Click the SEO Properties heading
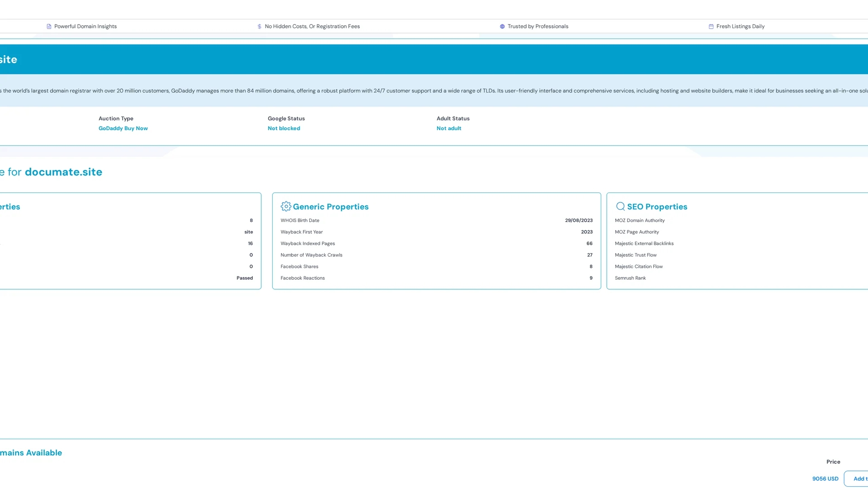This screenshot has height=488, width=868. click(657, 206)
